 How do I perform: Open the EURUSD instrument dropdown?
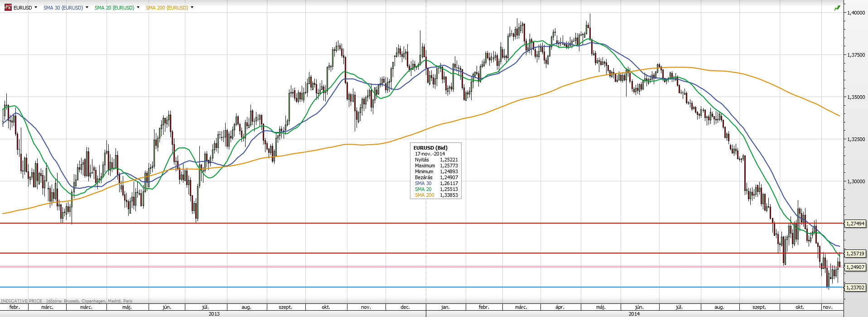pyautogui.click(x=36, y=7)
